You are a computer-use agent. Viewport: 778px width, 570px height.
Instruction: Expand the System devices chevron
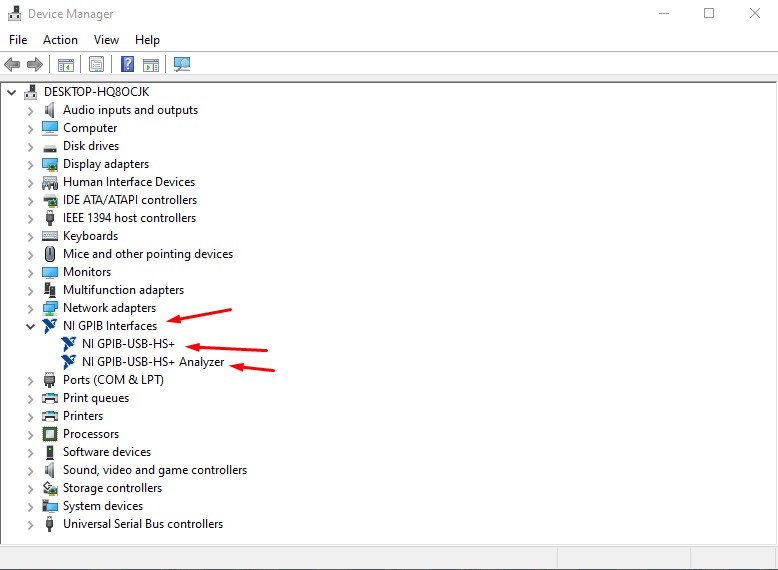pyautogui.click(x=30, y=507)
